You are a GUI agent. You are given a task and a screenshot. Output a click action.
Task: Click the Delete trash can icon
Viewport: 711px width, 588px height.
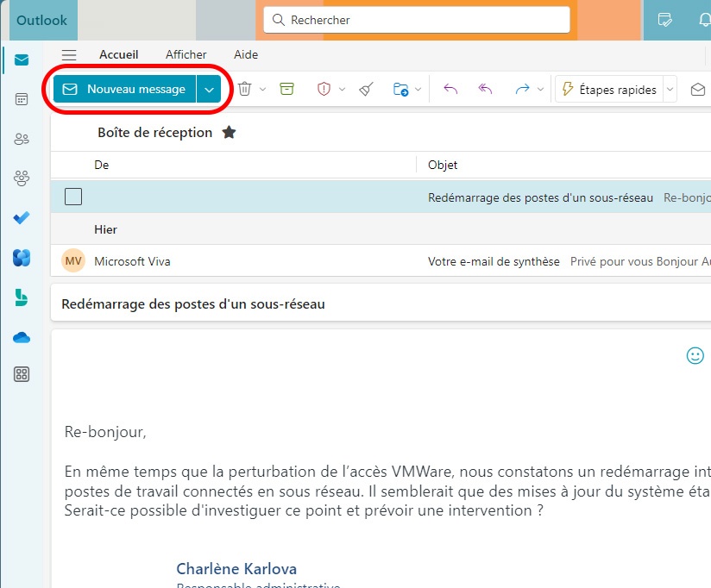(x=245, y=89)
